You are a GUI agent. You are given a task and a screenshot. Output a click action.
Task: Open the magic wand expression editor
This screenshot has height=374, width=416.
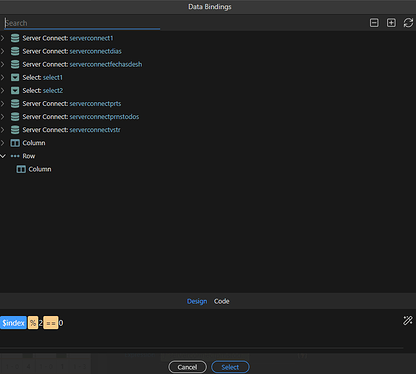pos(408,320)
